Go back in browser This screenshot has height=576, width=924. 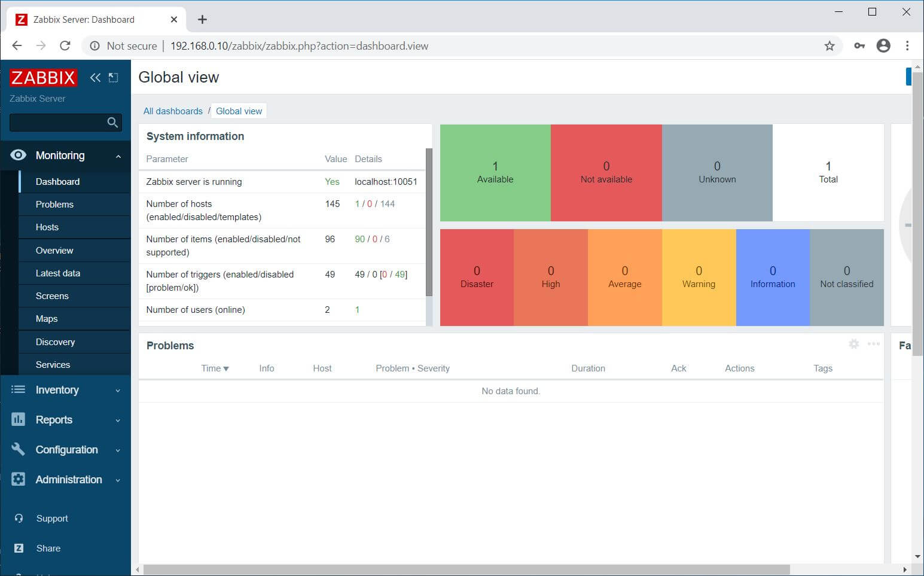[x=17, y=46]
